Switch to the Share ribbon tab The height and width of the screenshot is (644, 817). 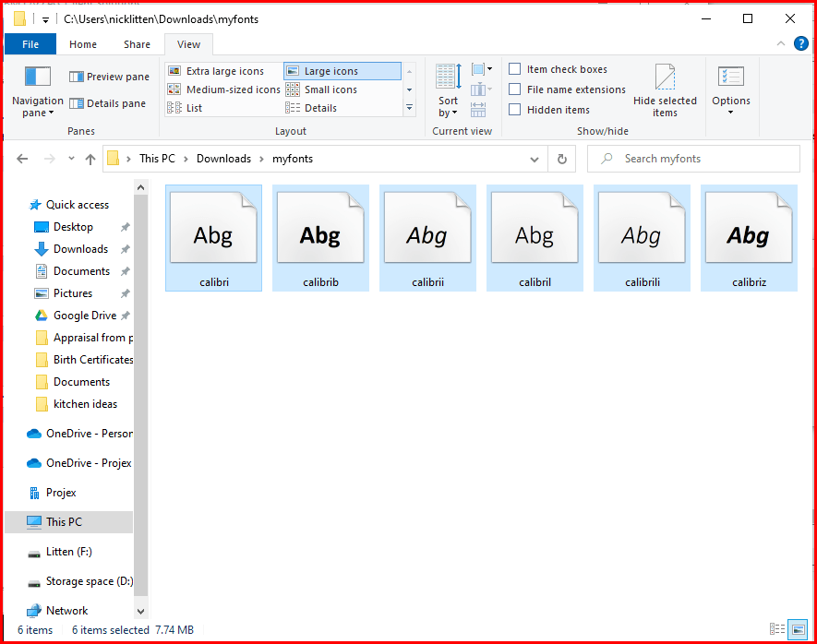point(137,44)
